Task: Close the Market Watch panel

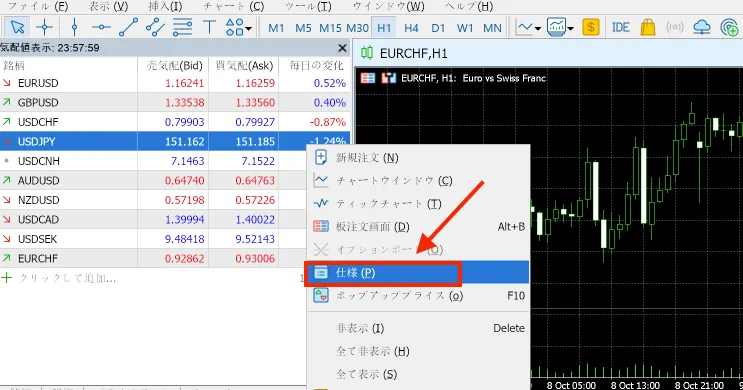Action: [x=342, y=48]
